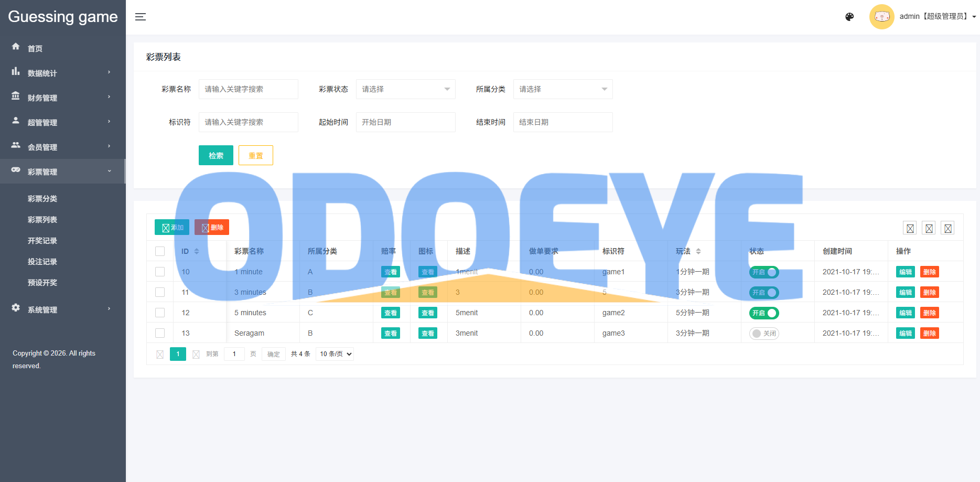Click the home icon in sidebar

point(16,47)
